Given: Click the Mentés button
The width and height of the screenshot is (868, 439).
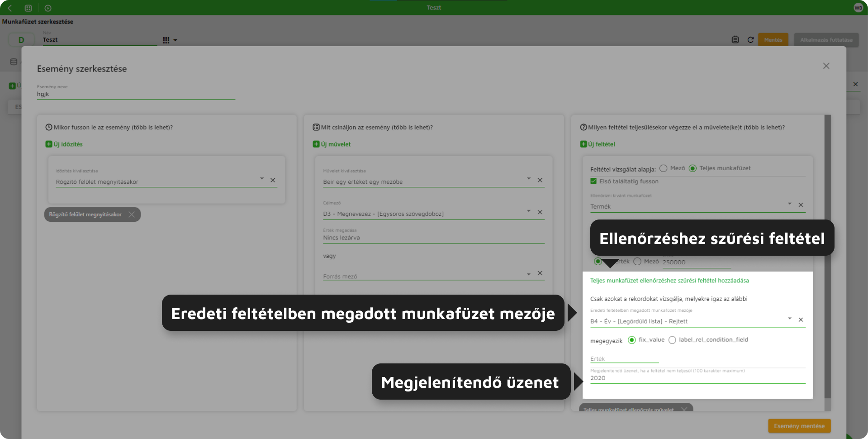Looking at the screenshot, I should [x=773, y=40].
